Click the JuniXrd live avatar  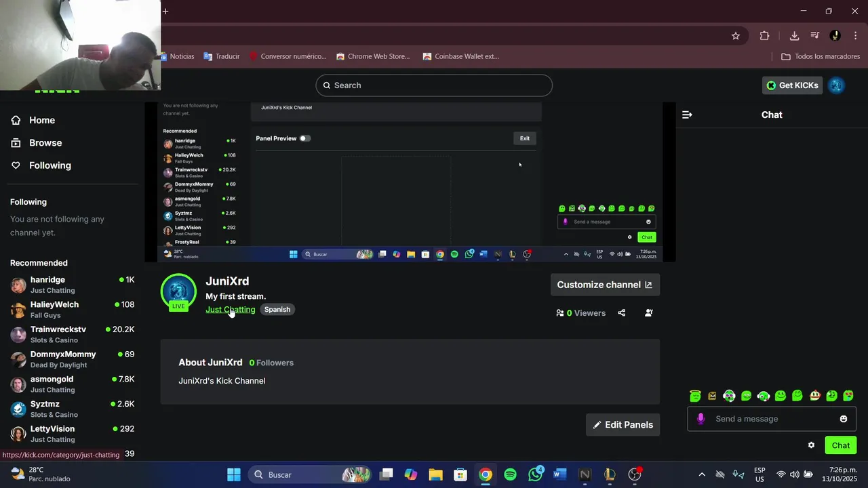click(178, 291)
